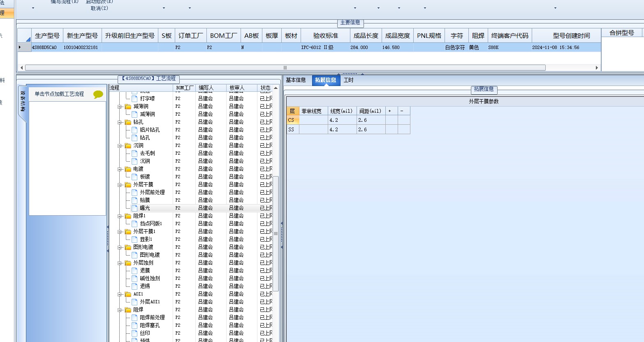Collapse the 外层干膜 folder node
Viewport: 644px width, 342px height.
[120, 185]
